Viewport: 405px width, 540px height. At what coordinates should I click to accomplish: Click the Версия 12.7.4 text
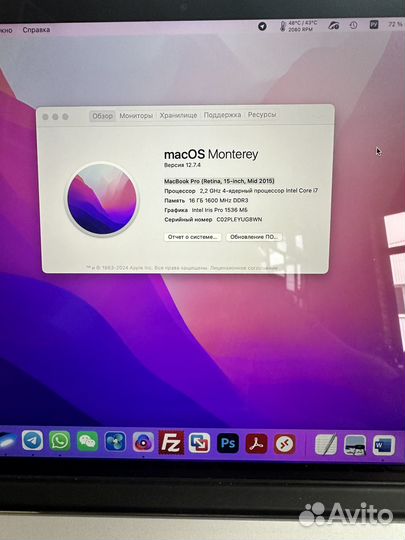(182, 165)
